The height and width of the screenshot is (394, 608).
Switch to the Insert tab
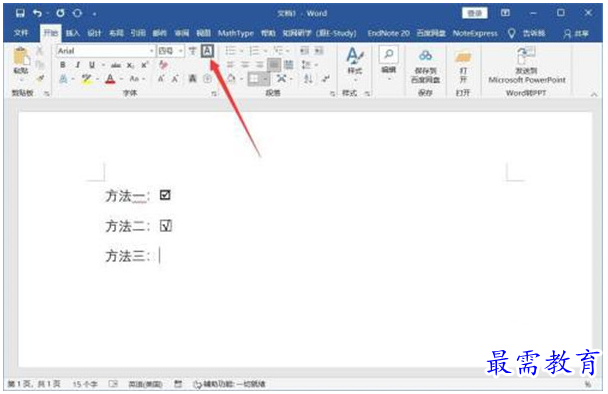[x=73, y=33]
